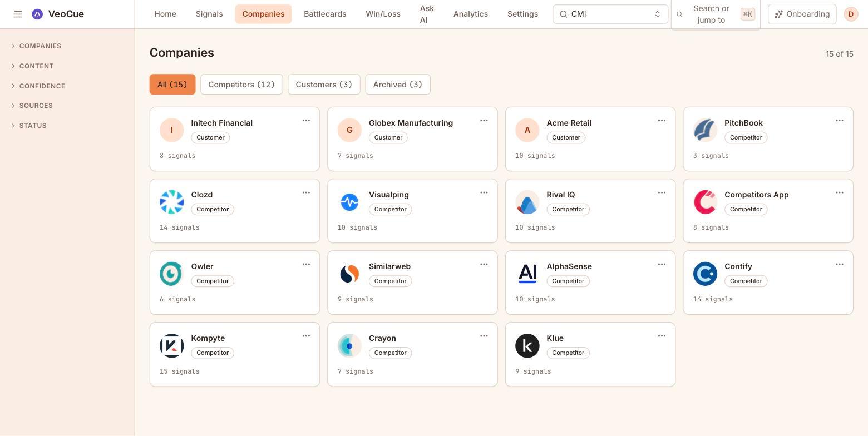
Task: Click the Contify company logo
Action: coord(705,274)
